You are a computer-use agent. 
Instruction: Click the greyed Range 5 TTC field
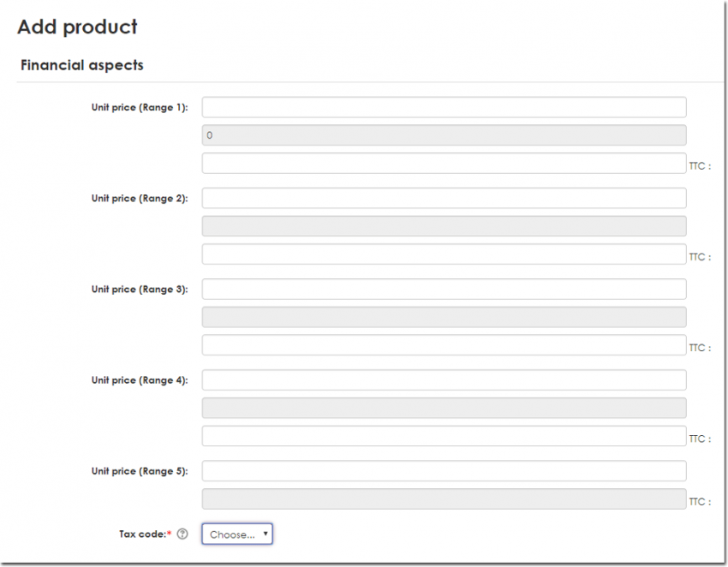click(x=444, y=499)
